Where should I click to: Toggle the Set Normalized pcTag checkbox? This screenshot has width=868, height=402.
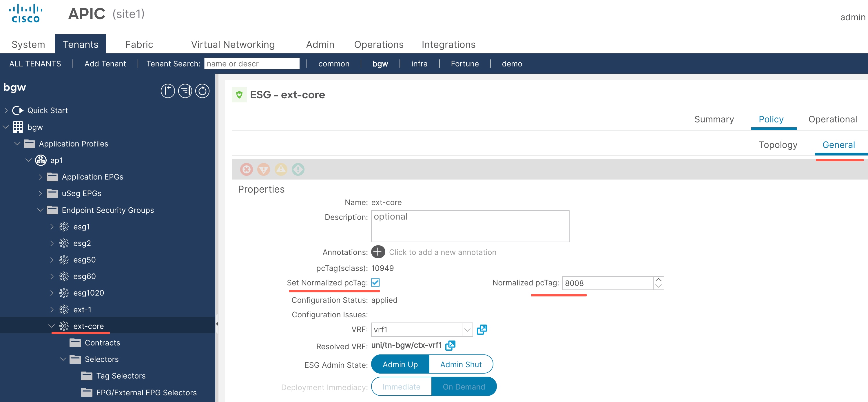point(375,283)
